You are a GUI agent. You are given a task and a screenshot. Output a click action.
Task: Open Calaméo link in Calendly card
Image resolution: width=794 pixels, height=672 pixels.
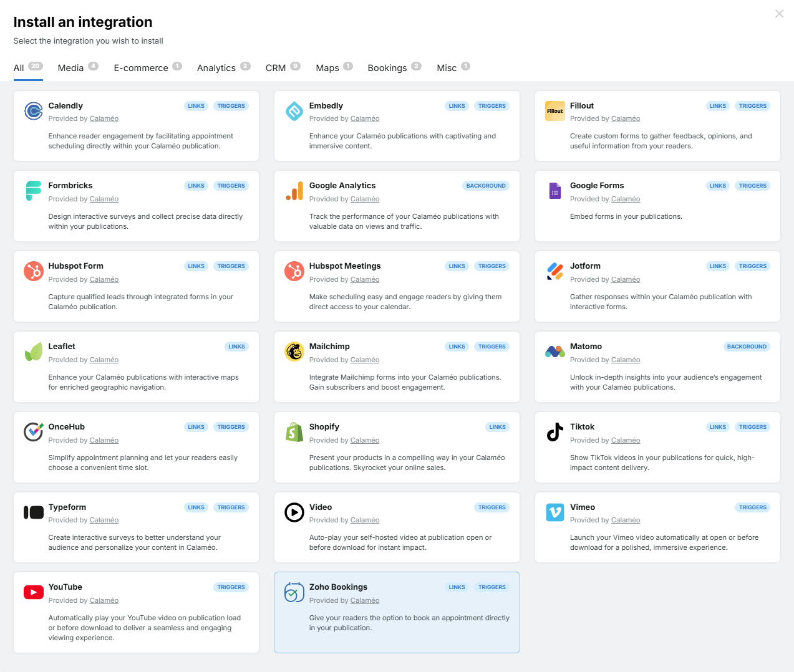pos(104,118)
